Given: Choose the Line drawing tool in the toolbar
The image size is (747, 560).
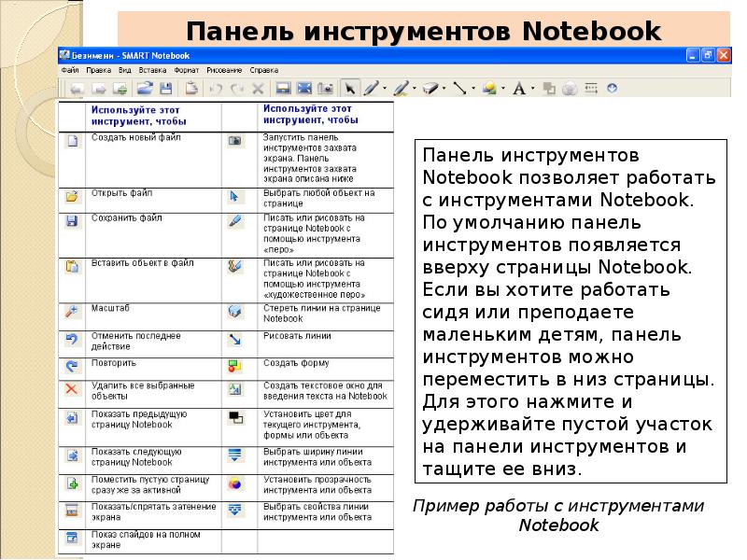Looking at the screenshot, I should point(459,90).
